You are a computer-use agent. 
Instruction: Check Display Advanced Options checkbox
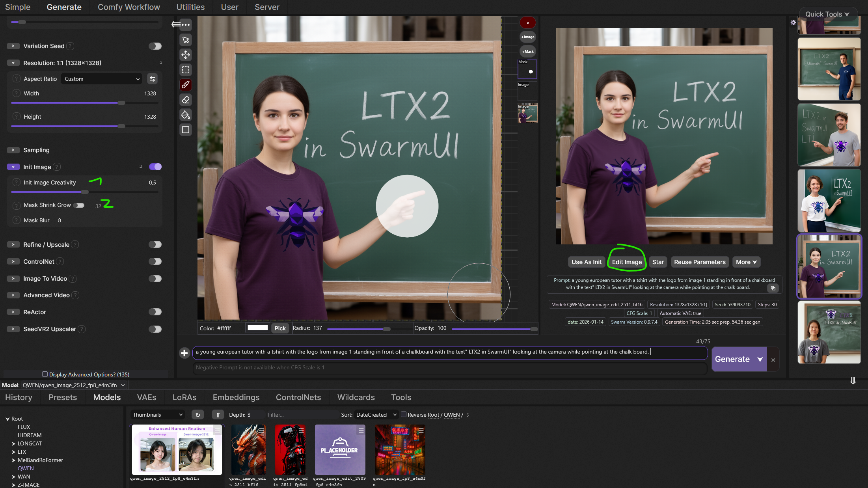[45, 374]
